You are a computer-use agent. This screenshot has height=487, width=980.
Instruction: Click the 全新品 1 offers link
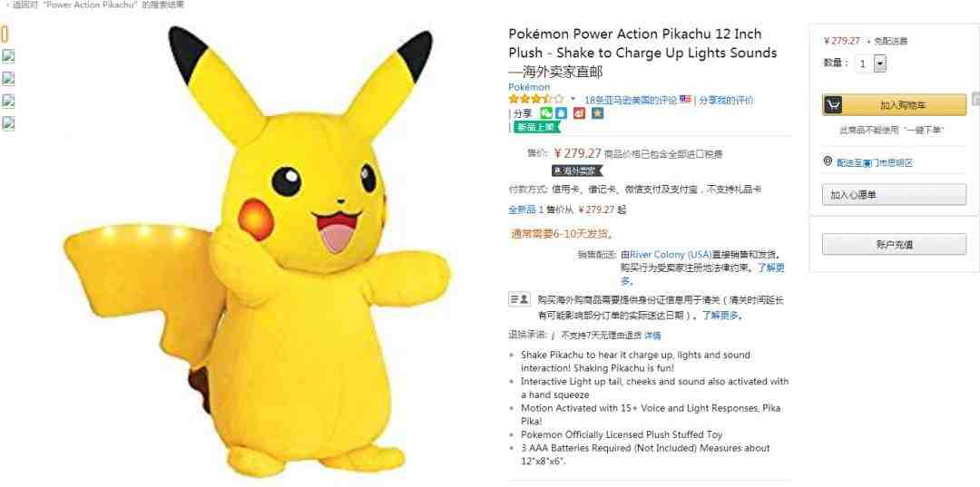(x=525, y=209)
